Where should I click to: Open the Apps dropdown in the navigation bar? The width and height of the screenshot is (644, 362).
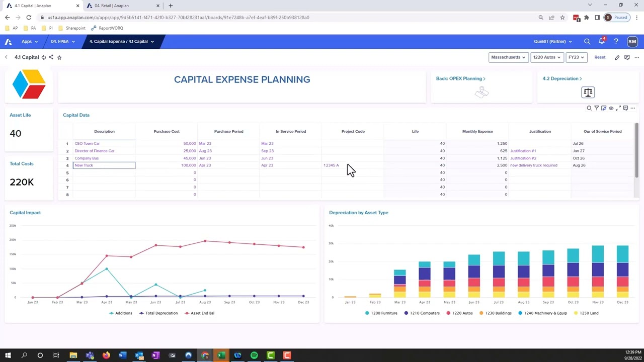point(29,42)
